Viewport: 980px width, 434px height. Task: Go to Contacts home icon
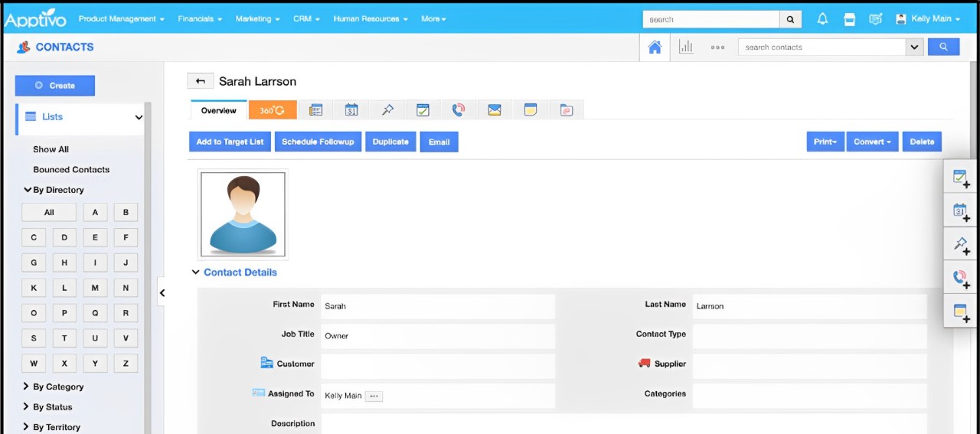[655, 47]
